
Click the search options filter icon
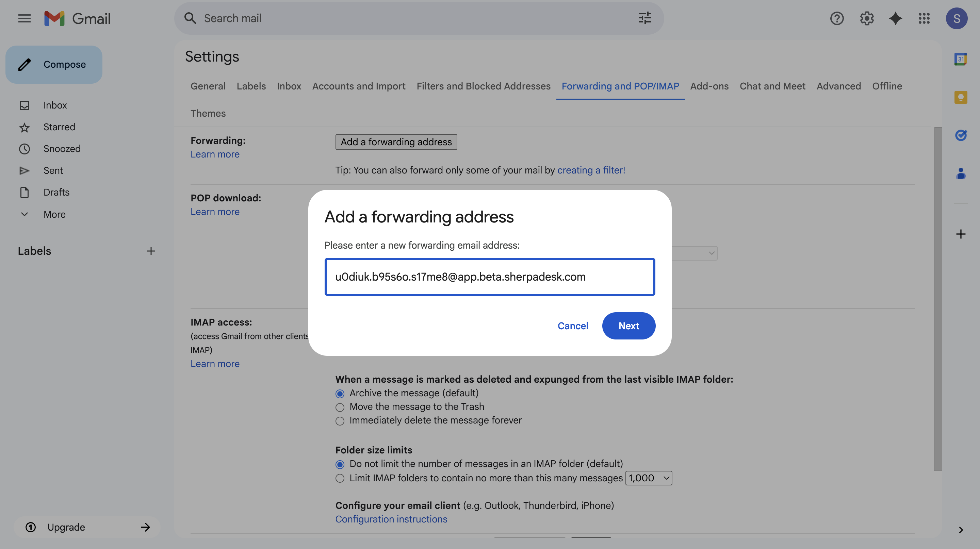coord(645,18)
